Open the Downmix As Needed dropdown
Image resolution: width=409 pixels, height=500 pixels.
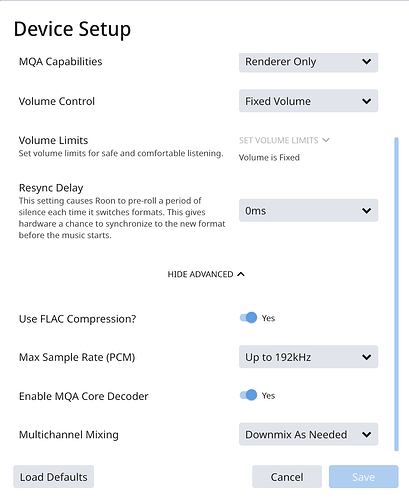[x=308, y=434]
